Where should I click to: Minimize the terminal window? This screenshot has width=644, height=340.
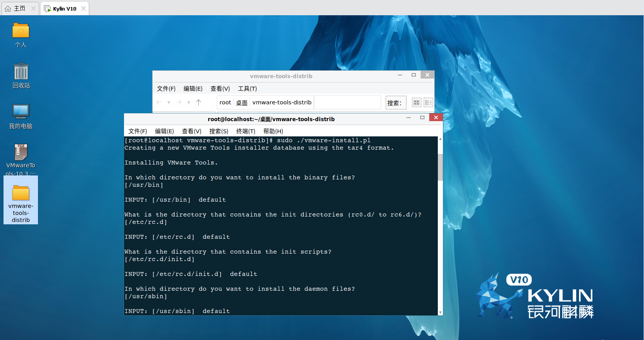pos(408,117)
